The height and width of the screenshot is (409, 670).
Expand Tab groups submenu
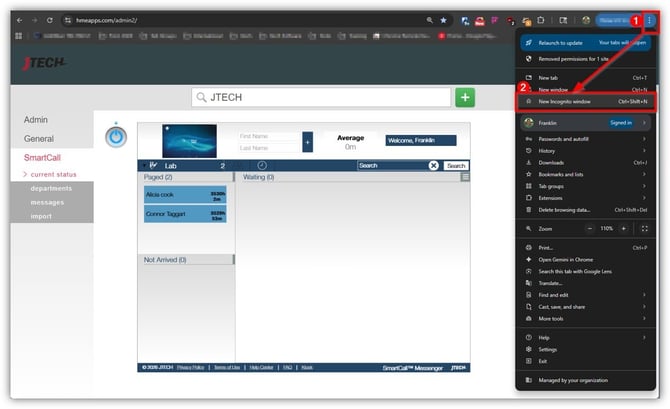point(585,186)
